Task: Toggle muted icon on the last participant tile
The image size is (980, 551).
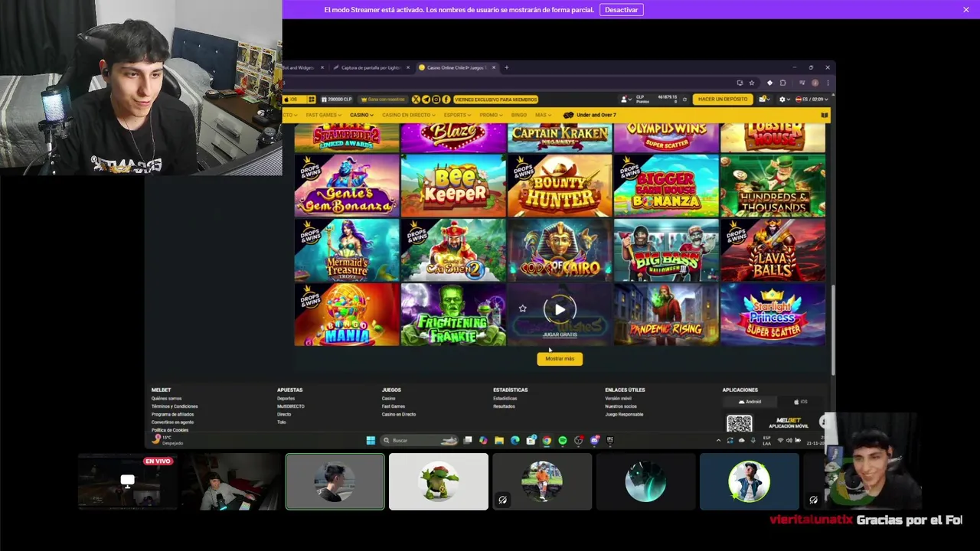Action: (813, 500)
